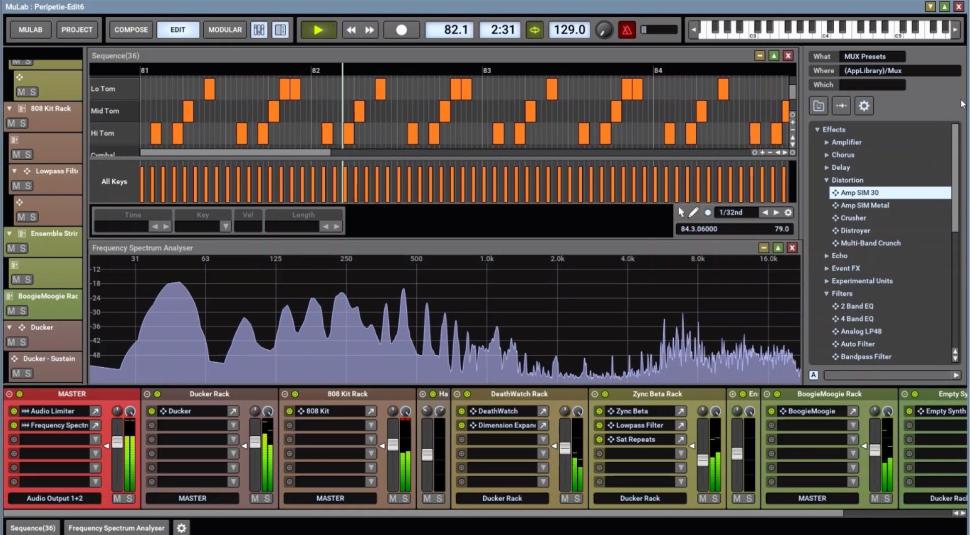Image resolution: width=970 pixels, height=535 pixels.
Task: Click the Record button in transport
Action: click(x=401, y=30)
